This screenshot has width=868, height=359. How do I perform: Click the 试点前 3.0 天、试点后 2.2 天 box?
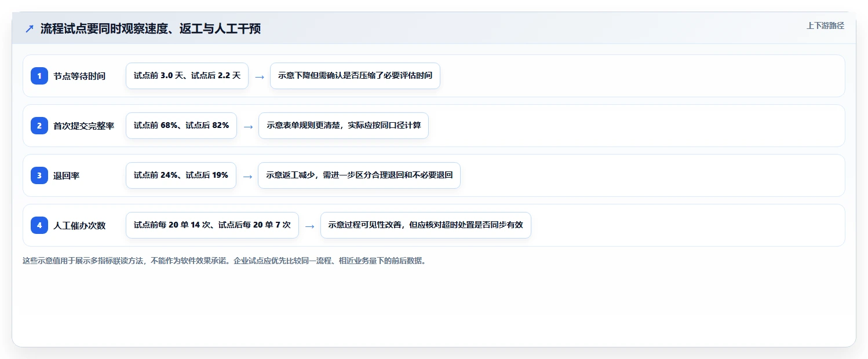point(187,76)
